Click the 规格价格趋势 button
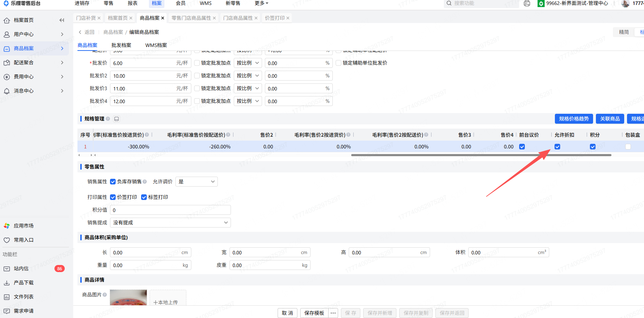Image resolution: width=644 pixels, height=318 pixels. coord(574,119)
